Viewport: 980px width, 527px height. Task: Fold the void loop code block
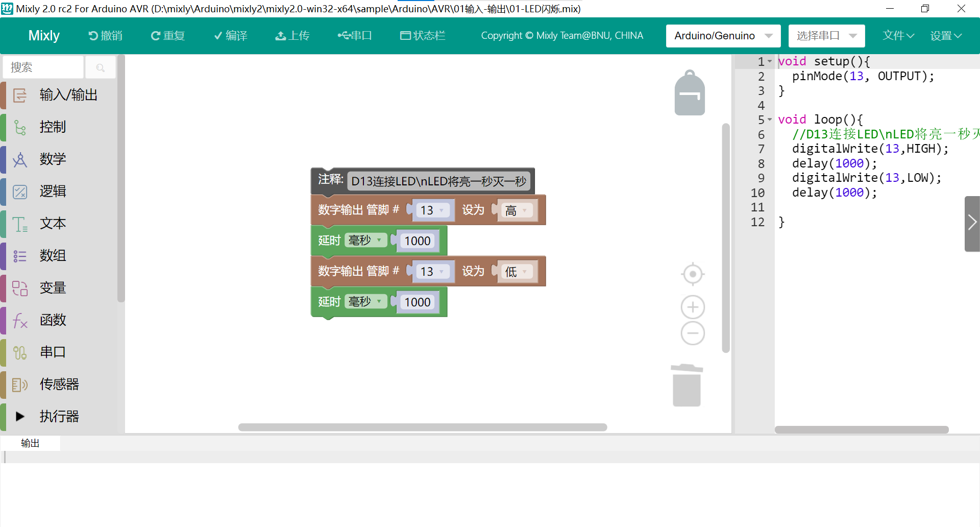coord(770,119)
